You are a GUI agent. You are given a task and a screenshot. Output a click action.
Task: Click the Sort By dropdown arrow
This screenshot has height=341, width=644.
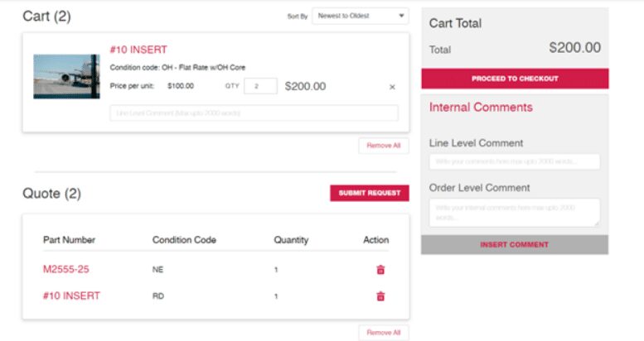click(x=401, y=16)
